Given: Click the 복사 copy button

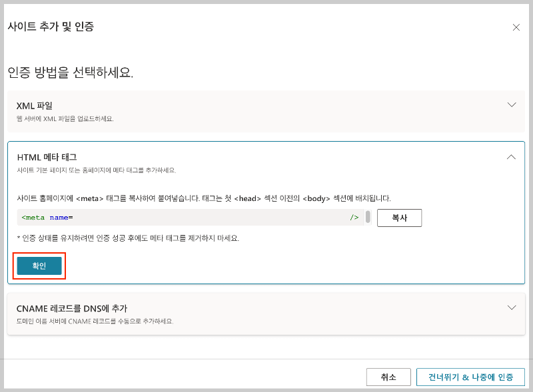Looking at the screenshot, I should [399, 217].
